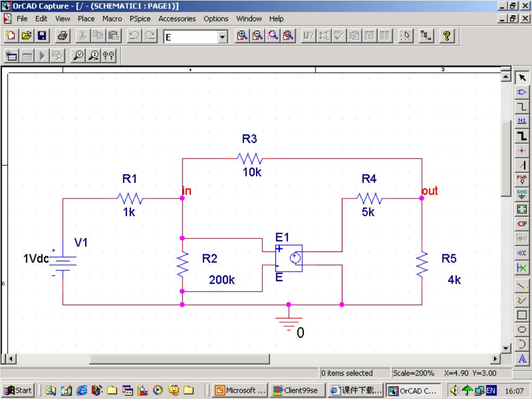
Task: Copy selection with the Copy icon
Action: (98, 36)
